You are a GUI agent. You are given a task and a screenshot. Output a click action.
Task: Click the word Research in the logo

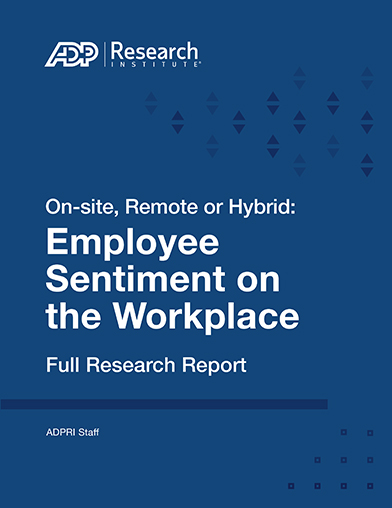[x=154, y=51]
